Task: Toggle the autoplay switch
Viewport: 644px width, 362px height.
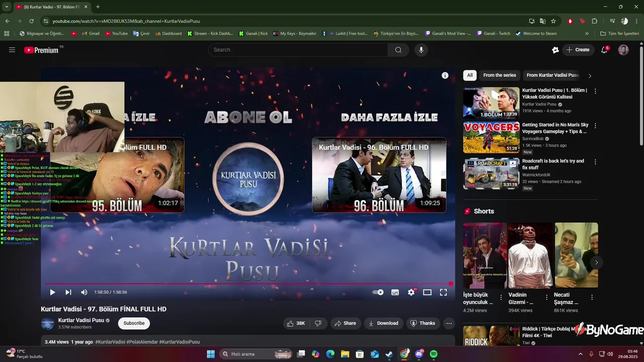Action: click(378, 292)
